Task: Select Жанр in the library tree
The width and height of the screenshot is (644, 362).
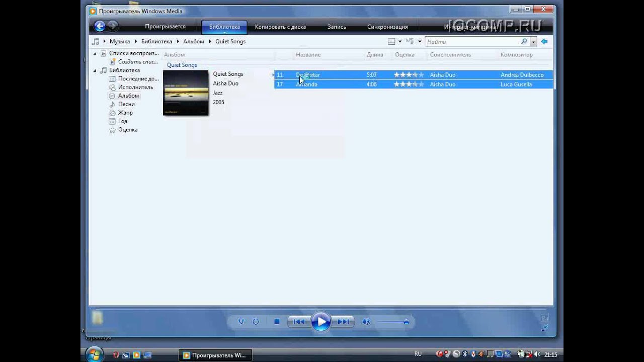Action: 125,113
